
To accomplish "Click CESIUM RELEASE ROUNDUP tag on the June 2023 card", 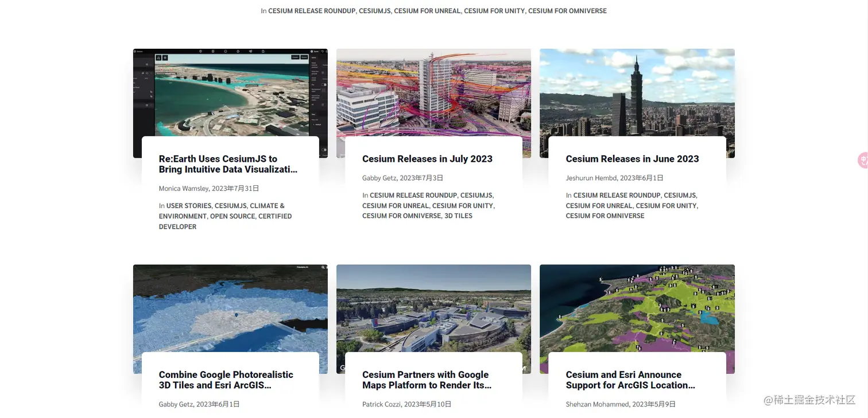I will click(617, 196).
